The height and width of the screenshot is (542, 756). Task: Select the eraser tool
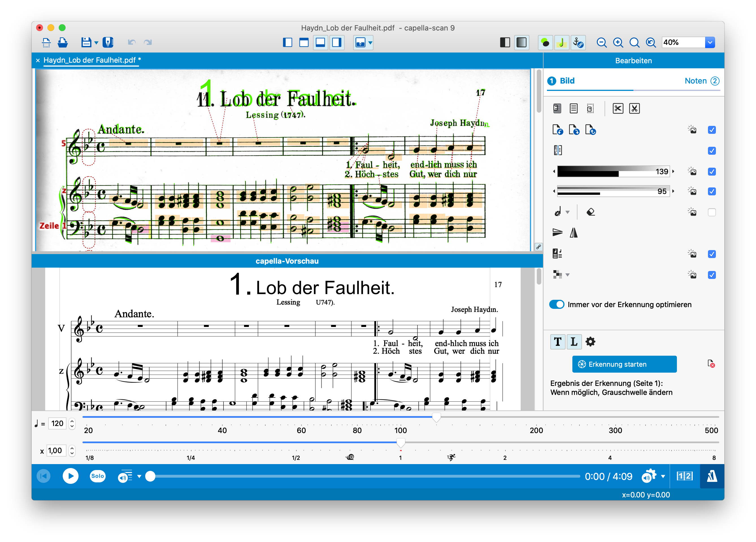coord(590,212)
